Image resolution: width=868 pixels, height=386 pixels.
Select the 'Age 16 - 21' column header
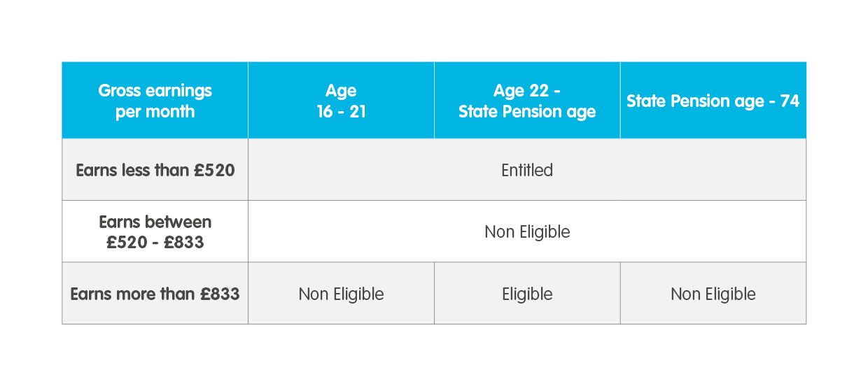[341, 100]
